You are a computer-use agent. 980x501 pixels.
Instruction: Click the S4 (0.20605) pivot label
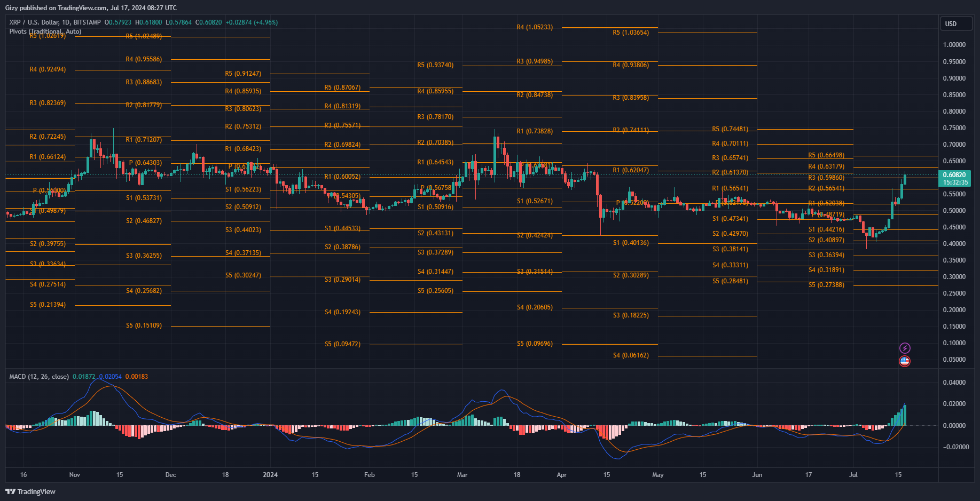[535, 307]
